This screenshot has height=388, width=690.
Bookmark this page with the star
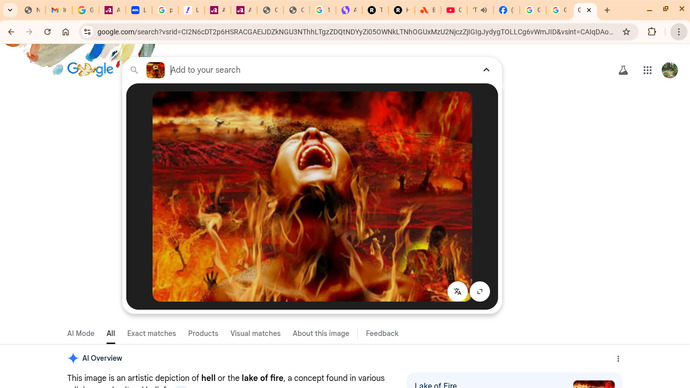626,32
